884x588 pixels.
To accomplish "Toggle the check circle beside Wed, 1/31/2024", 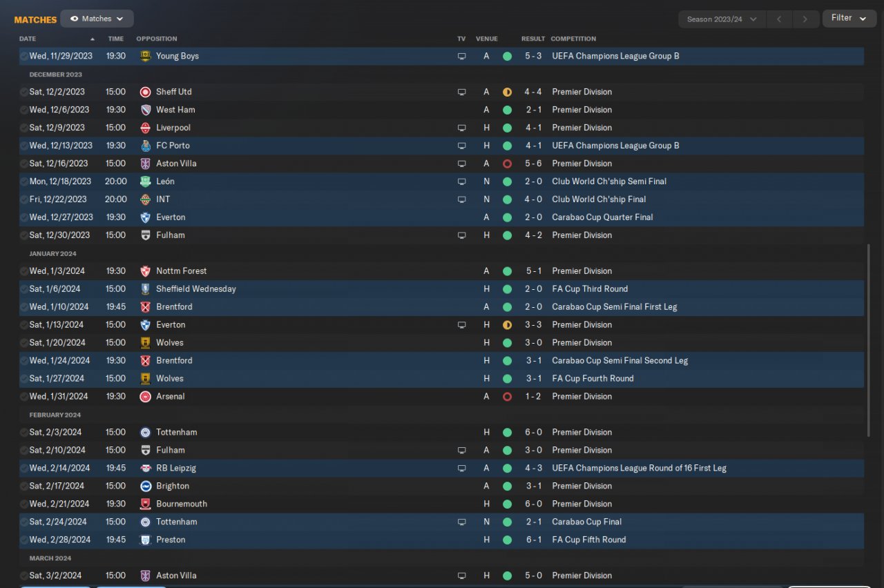I will (x=24, y=396).
